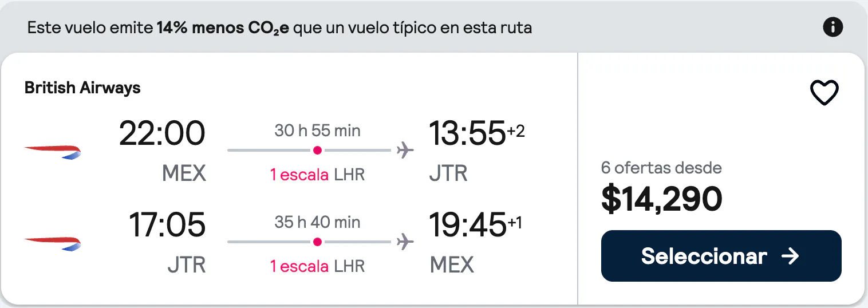This screenshot has height=308, width=868.
Task: Open the CO2e emissions info icon
Action: tap(833, 27)
